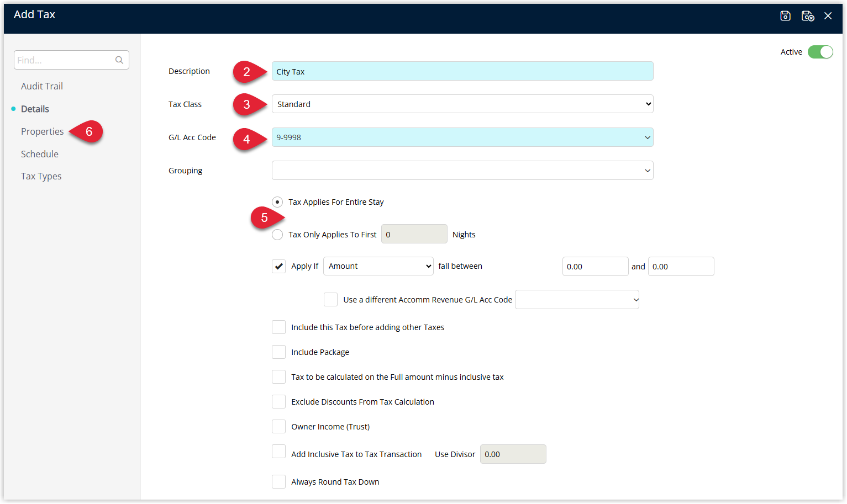Expand the Accomm Revenue G/L Acc Code dropdown
Image resolution: width=847 pixels, height=504 pixels.
point(577,300)
